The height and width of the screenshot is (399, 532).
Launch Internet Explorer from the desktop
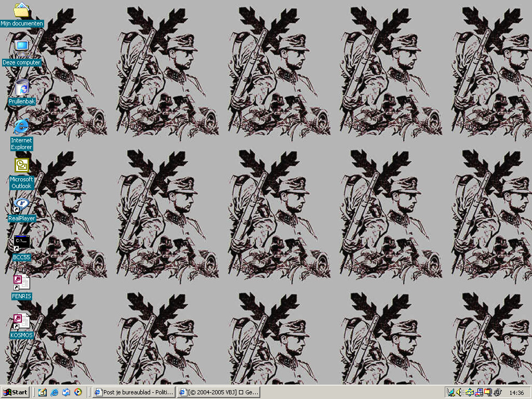pos(21,127)
